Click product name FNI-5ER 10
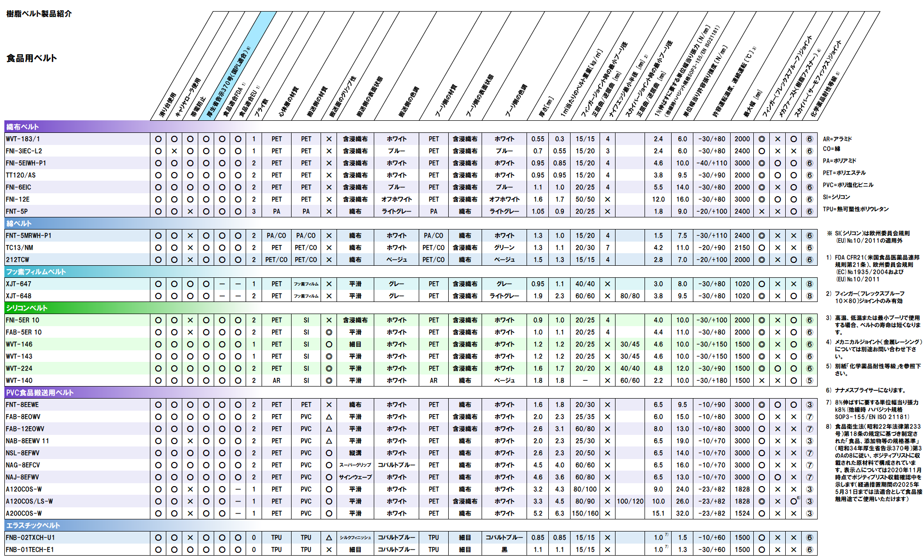 [23, 320]
